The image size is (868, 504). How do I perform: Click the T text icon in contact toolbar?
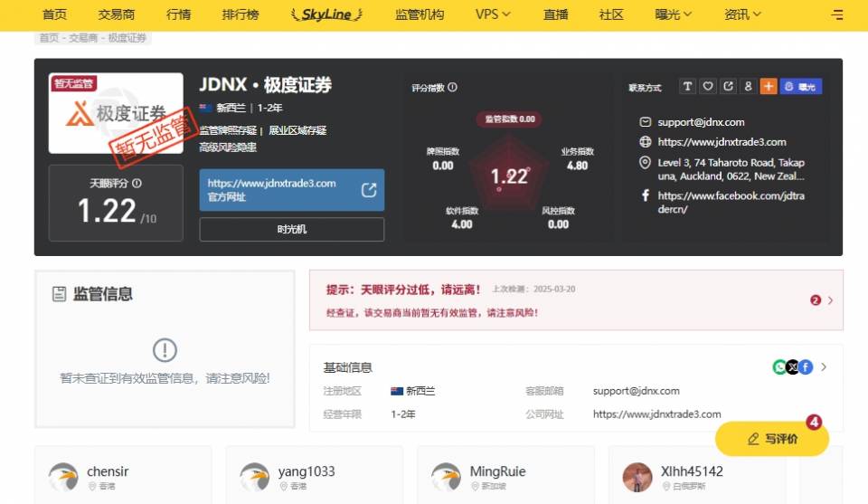[687, 86]
